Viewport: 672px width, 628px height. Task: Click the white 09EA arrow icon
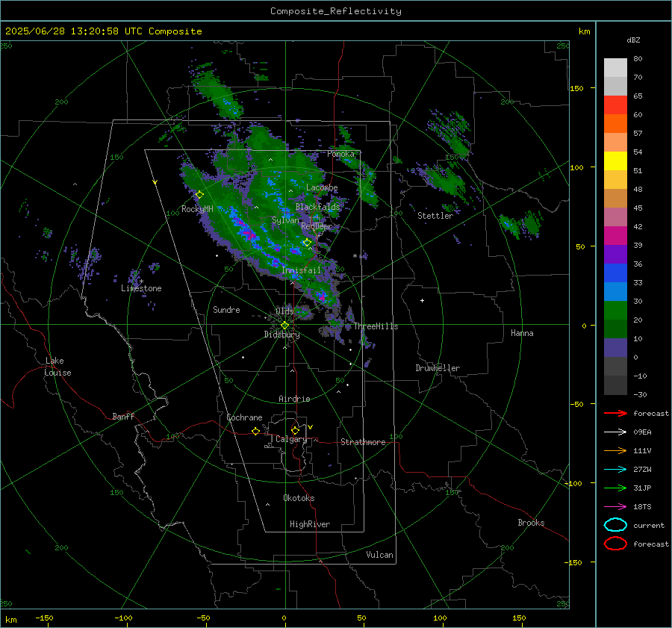point(615,432)
